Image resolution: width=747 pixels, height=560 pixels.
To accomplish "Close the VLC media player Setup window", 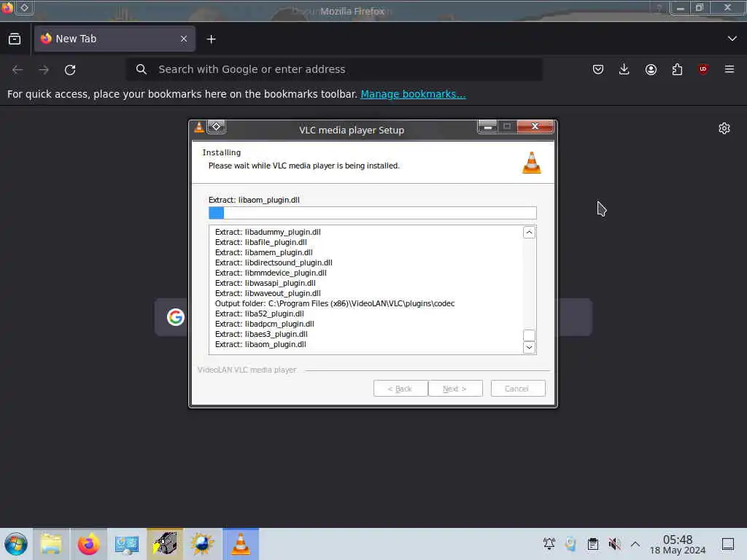I will [x=535, y=127].
